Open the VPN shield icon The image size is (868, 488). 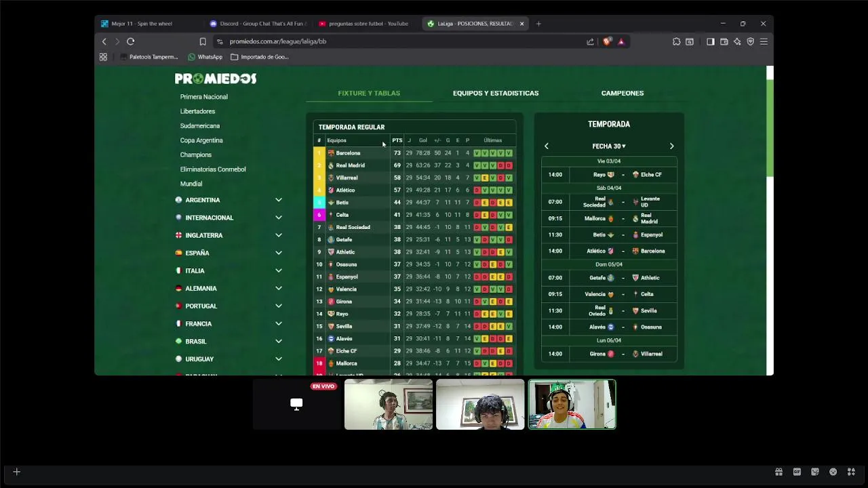pos(750,41)
